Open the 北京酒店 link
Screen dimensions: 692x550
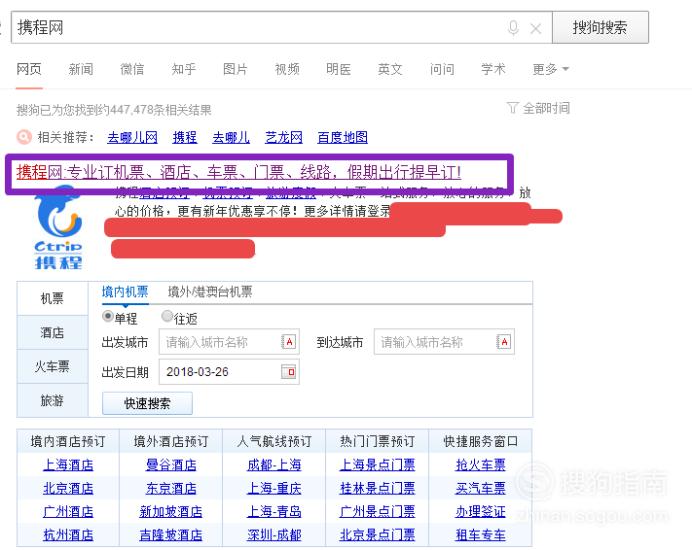click(68, 488)
